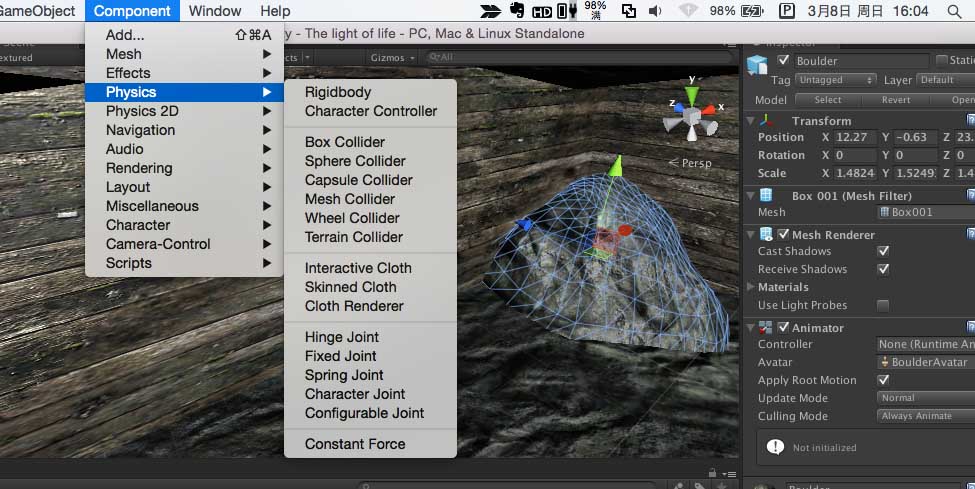
Task: Click the Position X value field
Action: [x=855, y=137]
